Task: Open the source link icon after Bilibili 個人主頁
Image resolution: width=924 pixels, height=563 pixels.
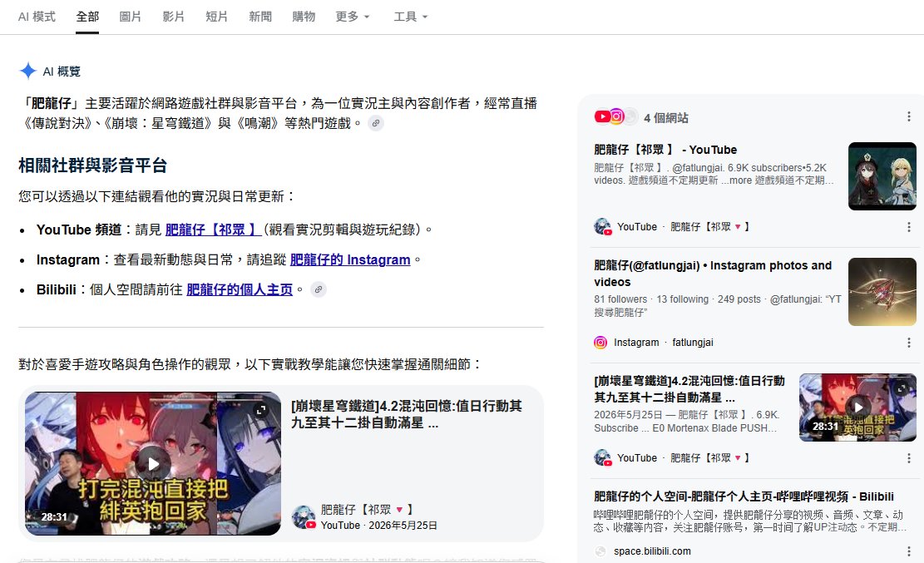Action: tap(319, 289)
